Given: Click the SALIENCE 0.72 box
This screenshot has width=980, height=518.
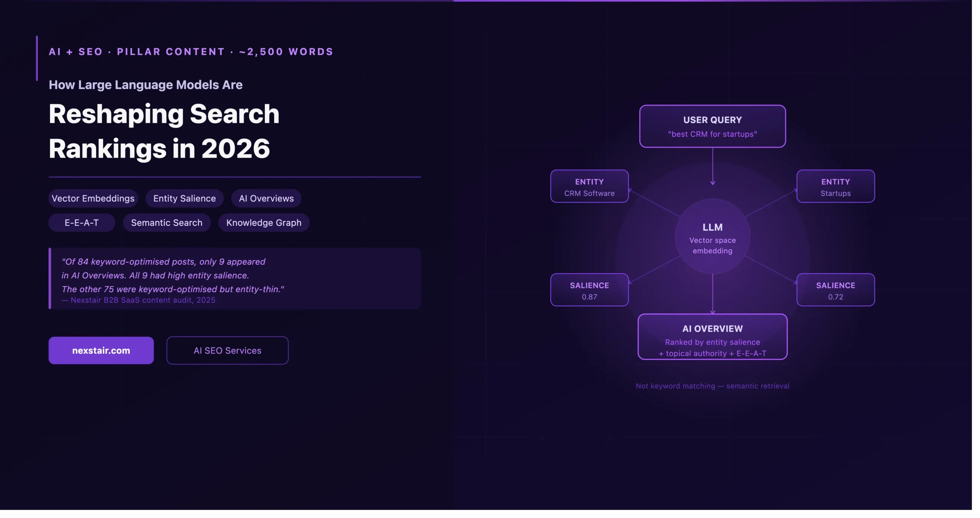Looking at the screenshot, I should (x=836, y=290).
